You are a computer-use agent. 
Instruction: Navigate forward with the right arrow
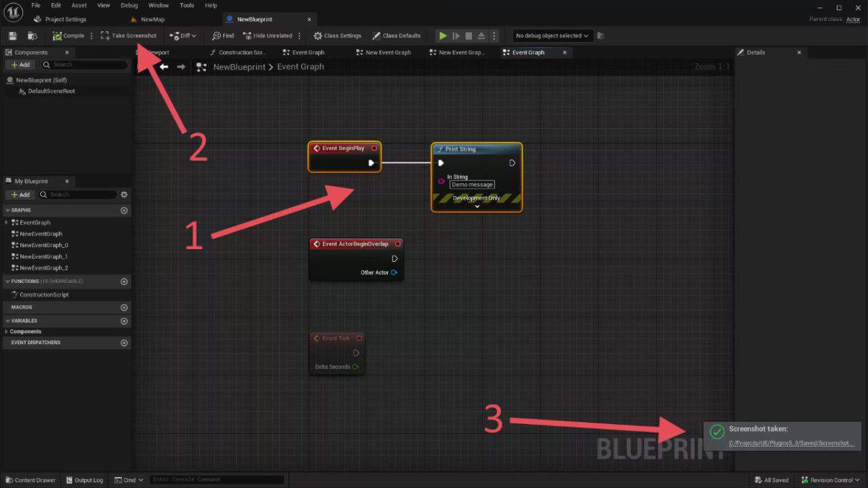pyautogui.click(x=181, y=67)
